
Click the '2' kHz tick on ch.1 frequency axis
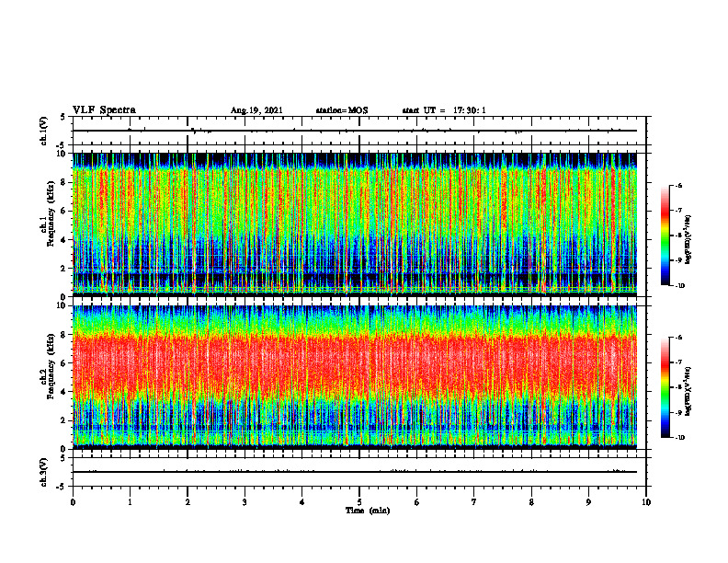point(64,268)
